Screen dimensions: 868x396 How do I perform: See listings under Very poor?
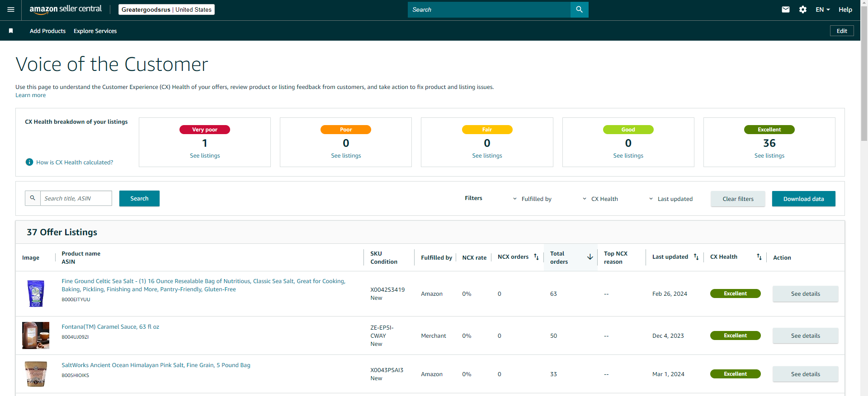[205, 155]
